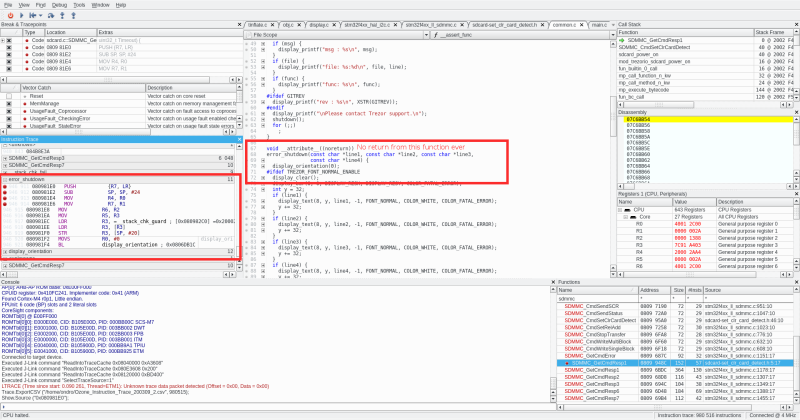Open the View menu
800x420 pixels.
point(24,5)
